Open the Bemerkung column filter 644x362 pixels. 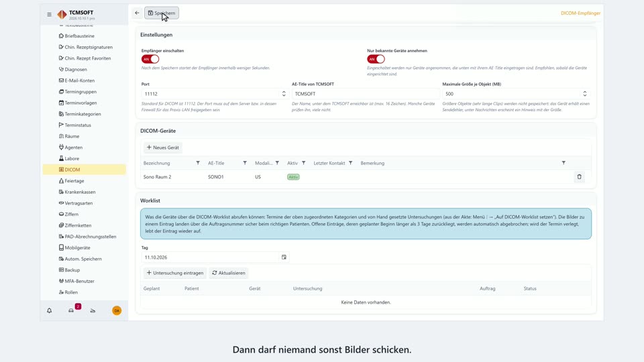coord(563,163)
